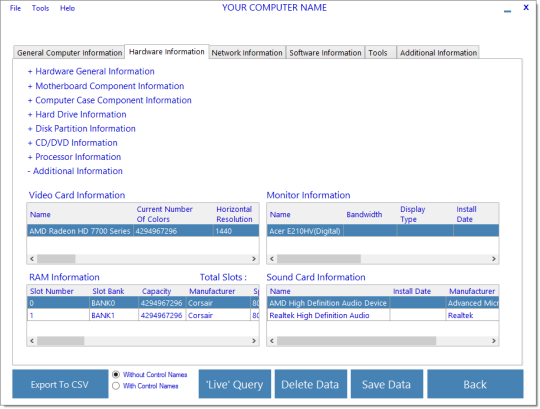This screenshot has height=409, width=540.
Task: Click the Delete Data button
Action: (311, 384)
